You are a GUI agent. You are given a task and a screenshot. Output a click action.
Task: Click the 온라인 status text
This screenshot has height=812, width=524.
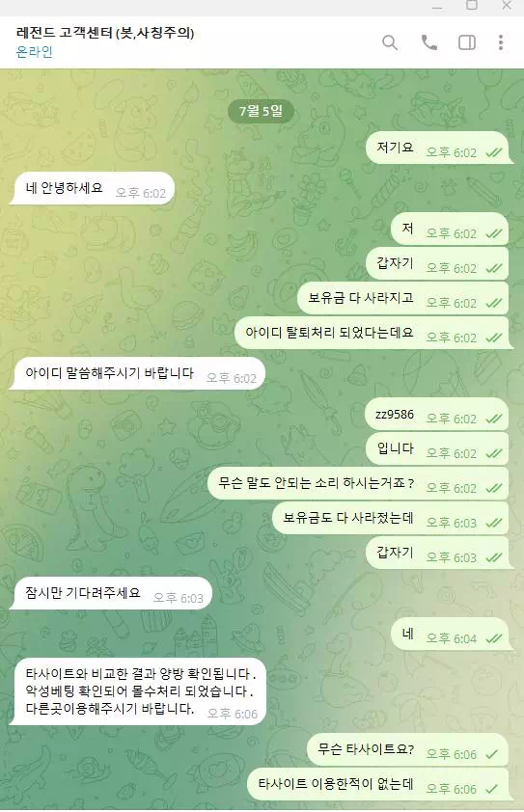pyautogui.click(x=34, y=52)
